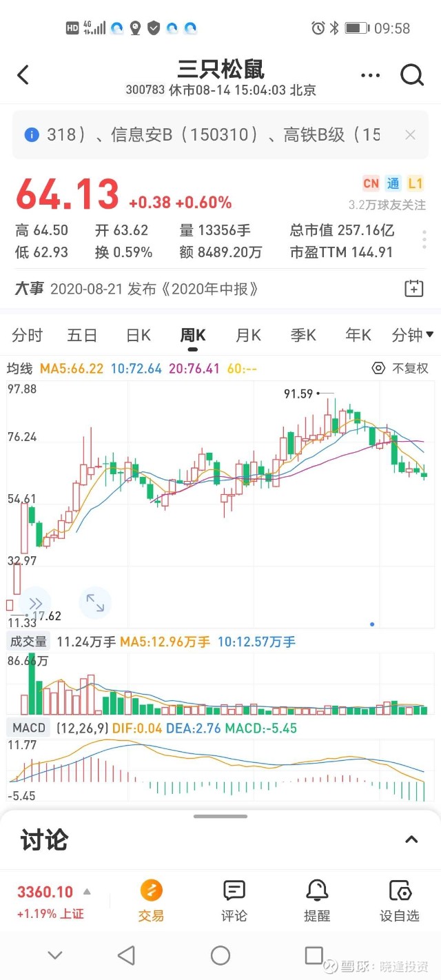Expand the vertical dots beside 总市值
The image size is (441, 980).
[x=424, y=240]
